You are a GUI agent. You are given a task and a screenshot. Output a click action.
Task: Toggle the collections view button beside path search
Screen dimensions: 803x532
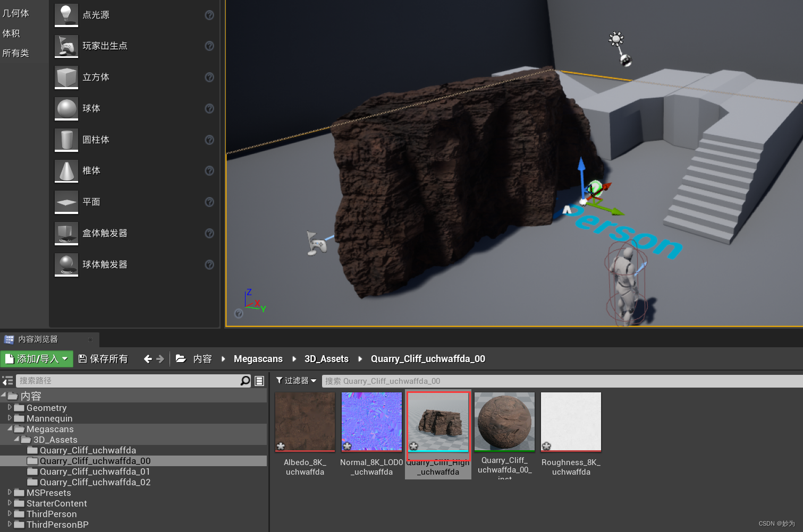259,381
